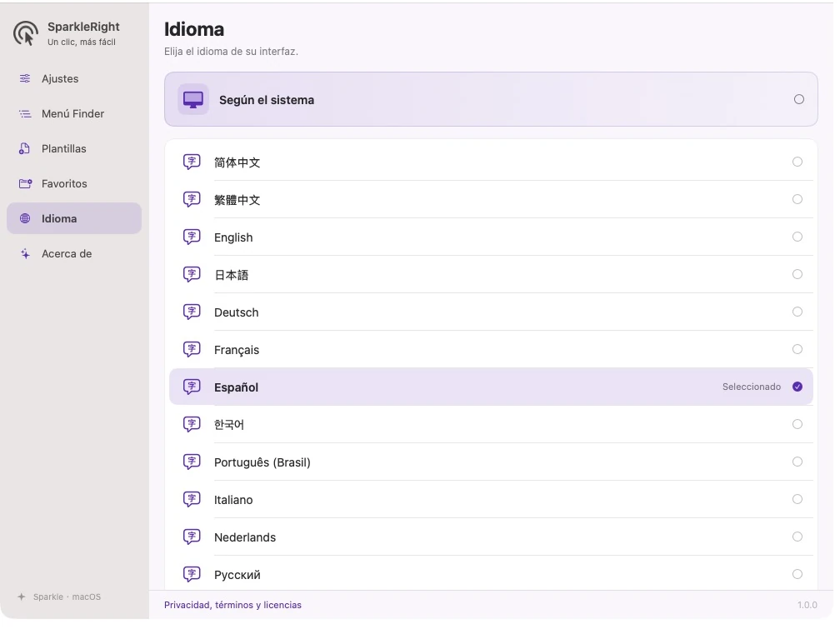
Task: Click the sparkle icon beside Sparkle · macOS
Action: point(22,597)
